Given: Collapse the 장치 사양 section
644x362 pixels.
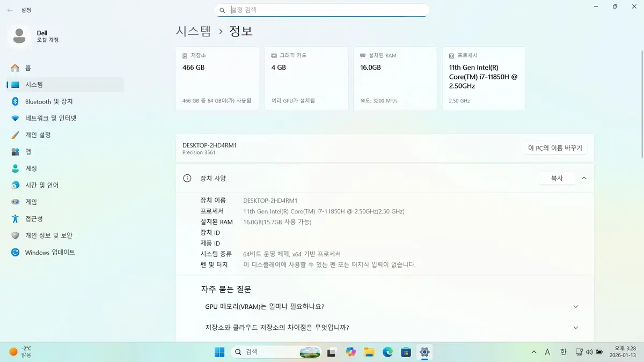Looking at the screenshot, I should [x=584, y=178].
